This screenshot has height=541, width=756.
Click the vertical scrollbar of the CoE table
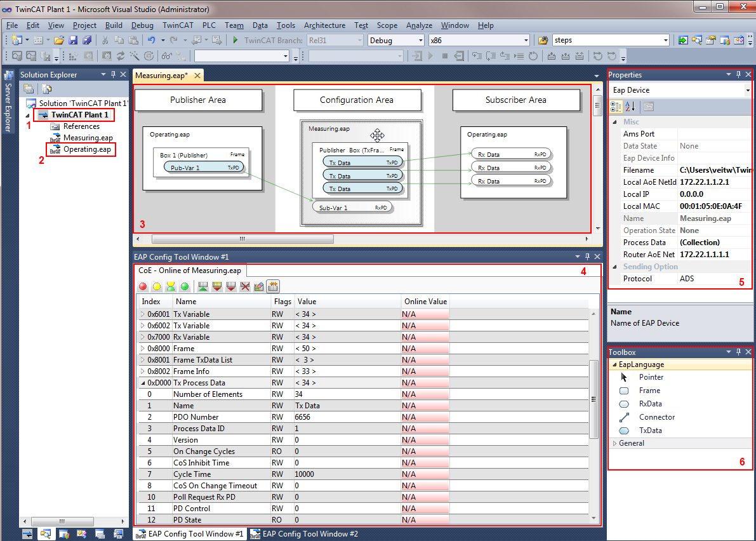(x=594, y=398)
